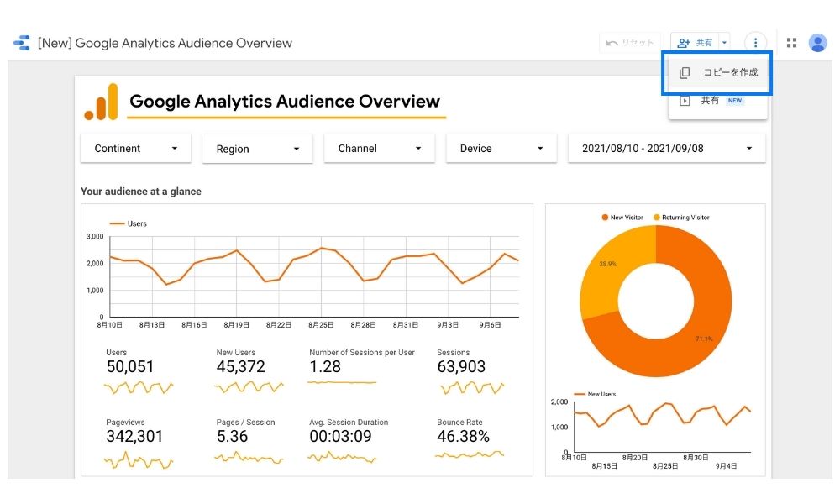The height and width of the screenshot is (504, 840).
Task: Click the present icon beside 共有 menu entry
Action: [x=685, y=101]
